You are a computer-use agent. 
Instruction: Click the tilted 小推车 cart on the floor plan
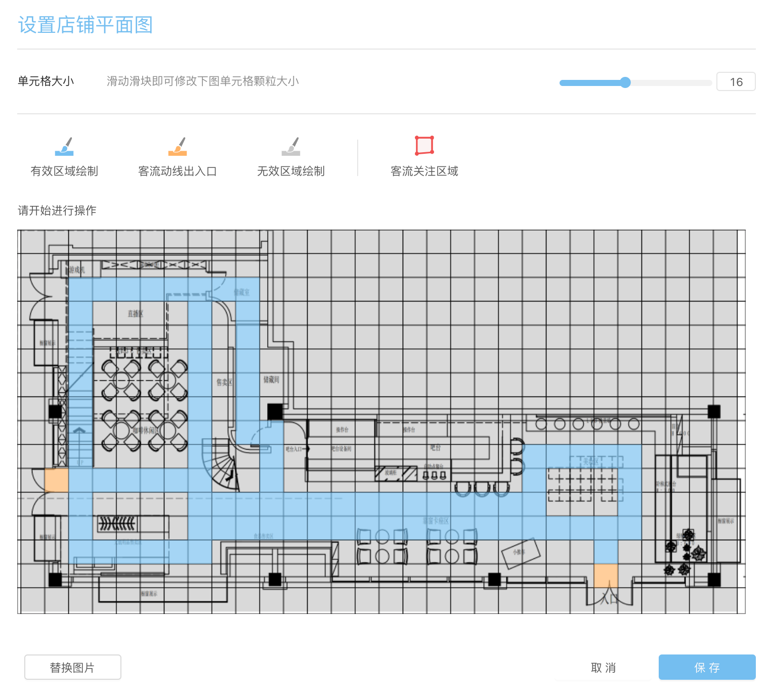(521, 552)
